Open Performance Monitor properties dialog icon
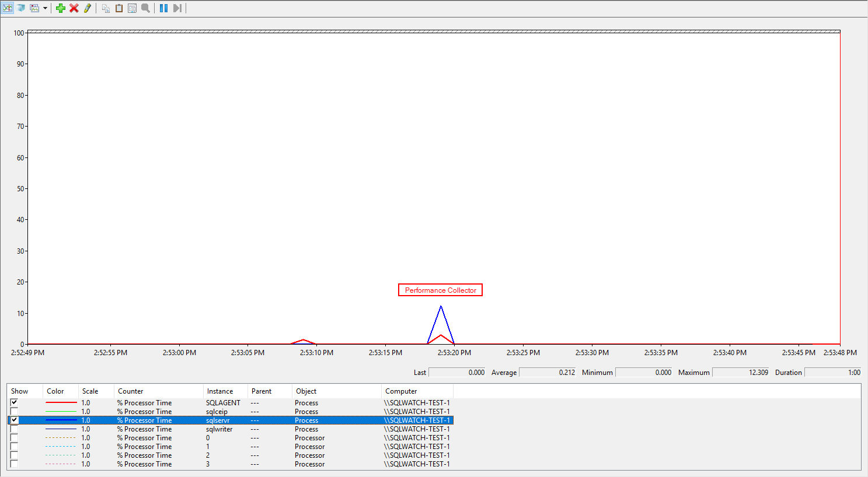 [x=132, y=8]
